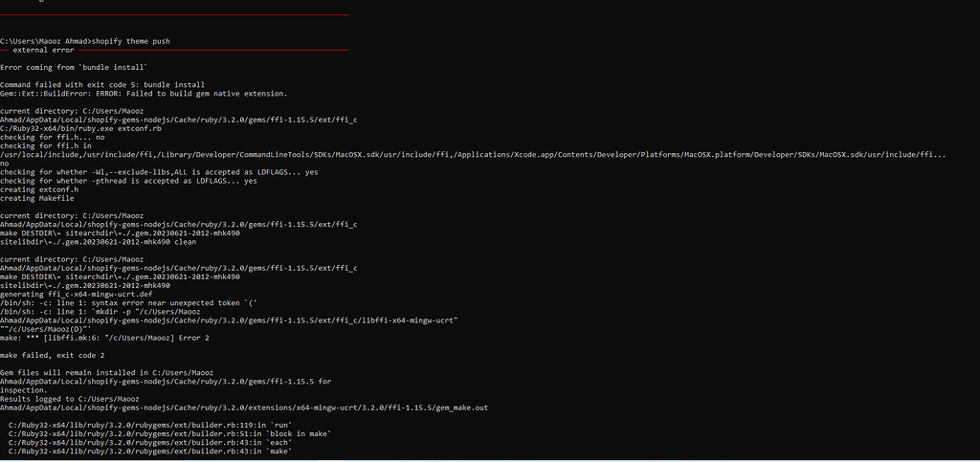Click the "creating extconf.h" line
Viewport: 980px width, 462px height.
click(x=40, y=188)
